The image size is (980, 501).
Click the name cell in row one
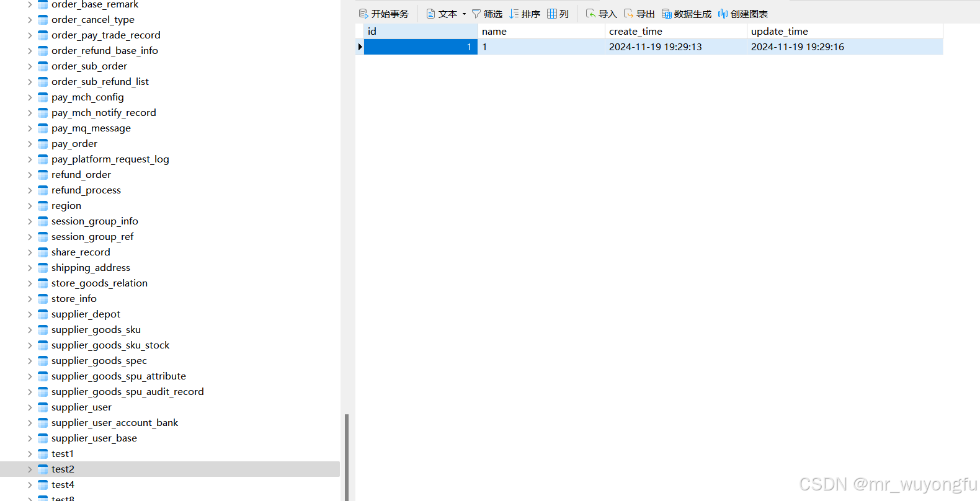pos(541,47)
